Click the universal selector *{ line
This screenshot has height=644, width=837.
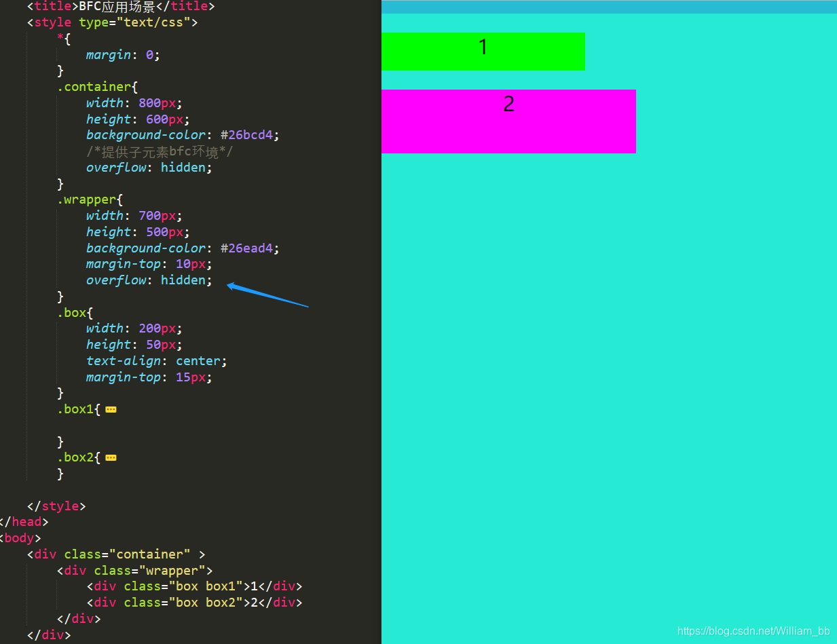click(x=64, y=39)
